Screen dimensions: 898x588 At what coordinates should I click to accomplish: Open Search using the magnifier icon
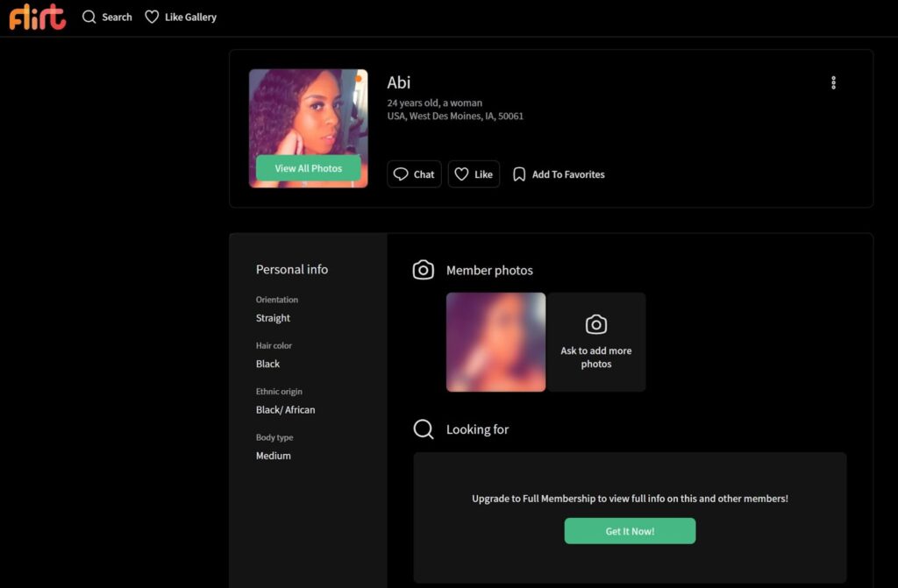(x=88, y=16)
